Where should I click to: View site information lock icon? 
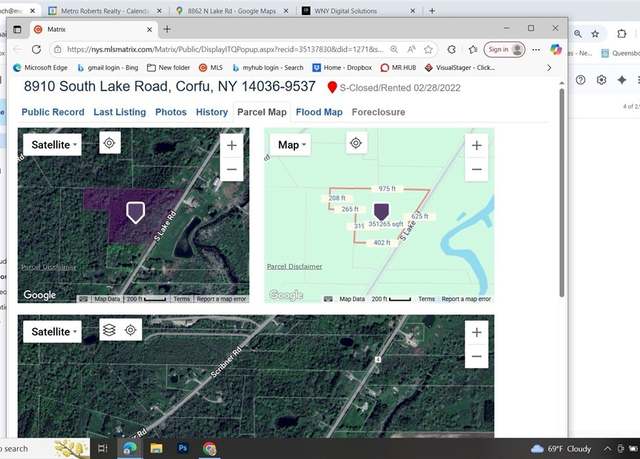[x=58, y=49]
